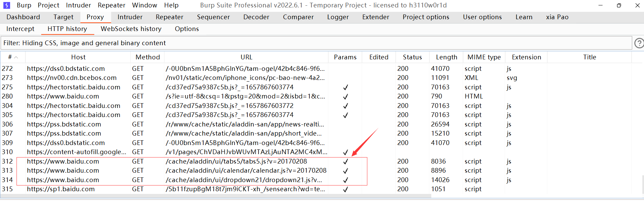The width and height of the screenshot is (644, 201).
Task: Sort the table by Length column header
Action: (x=446, y=57)
